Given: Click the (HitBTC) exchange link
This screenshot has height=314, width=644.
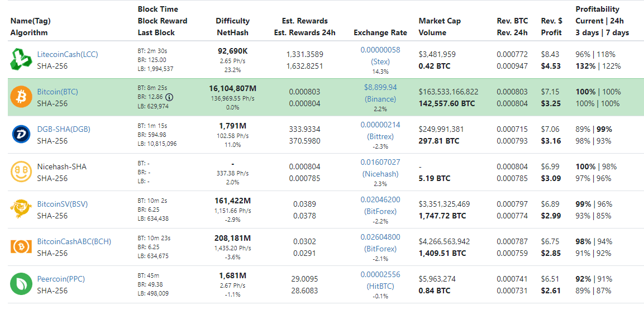Looking at the screenshot, I should click(380, 286).
